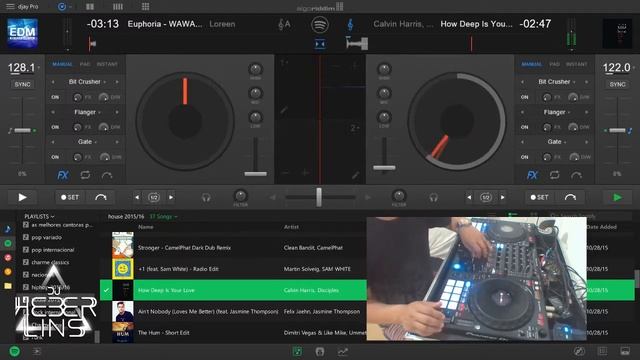
Task: Toggle SYNC on the right deck
Action: click(x=617, y=84)
